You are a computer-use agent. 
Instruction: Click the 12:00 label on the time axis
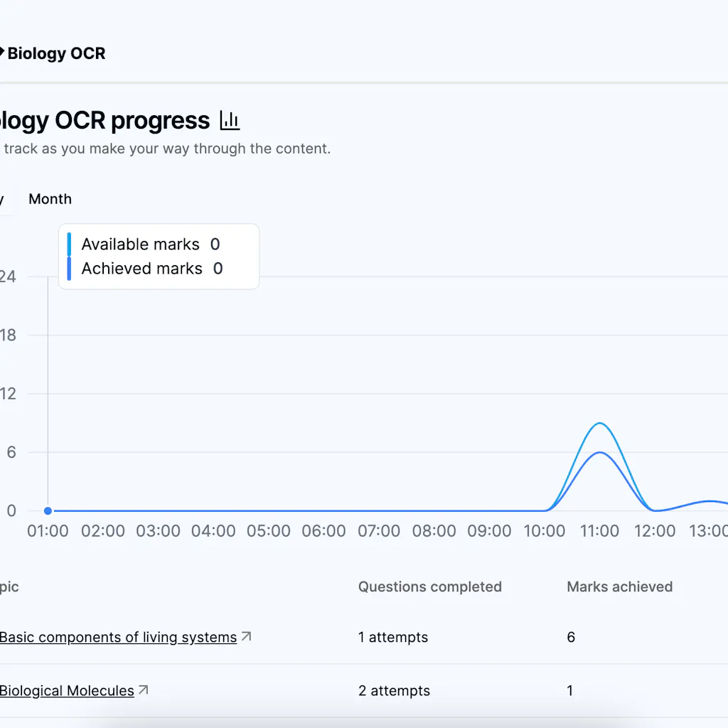[x=655, y=531]
